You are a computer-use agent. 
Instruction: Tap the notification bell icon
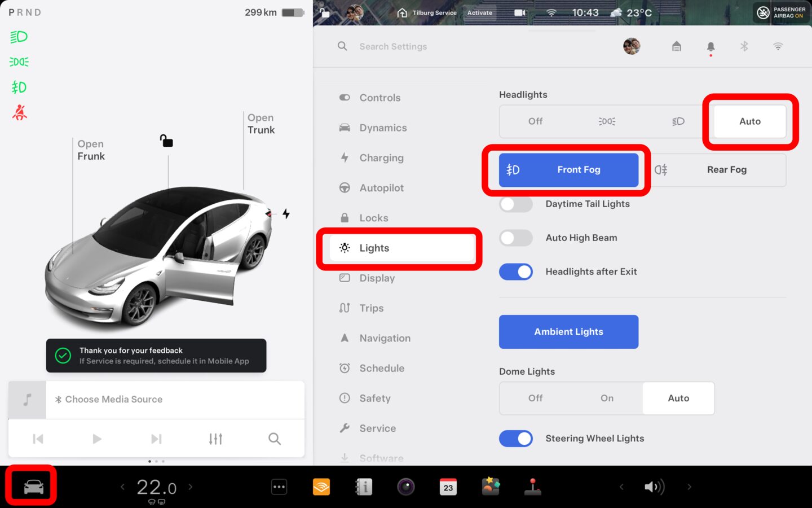click(x=710, y=47)
